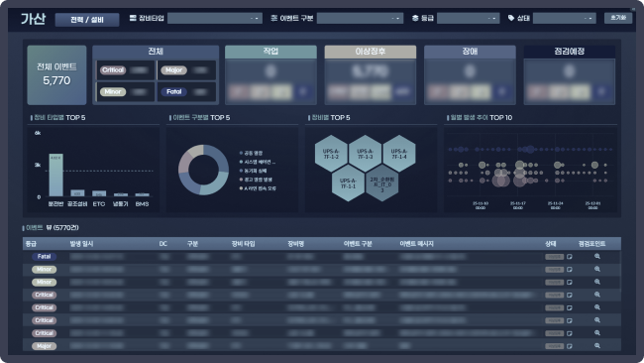The image size is (644, 363).
Task: Select the 작업 card header
Action: click(x=270, y=52)
